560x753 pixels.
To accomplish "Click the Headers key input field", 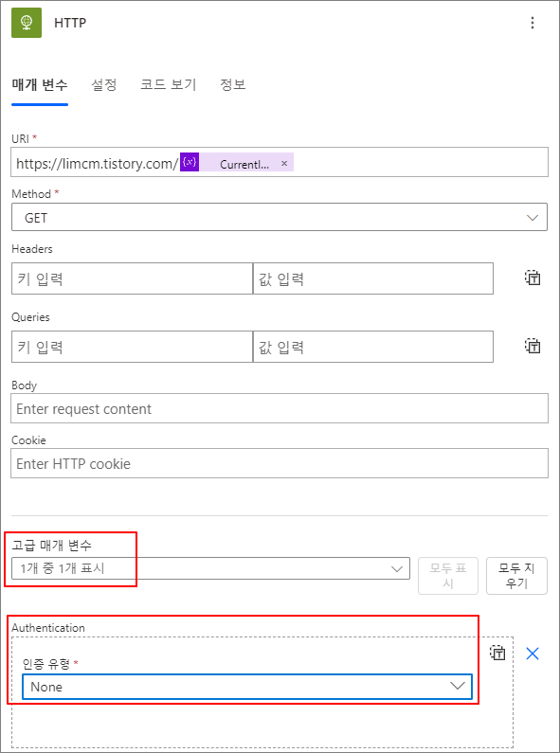I will point(132,278).
